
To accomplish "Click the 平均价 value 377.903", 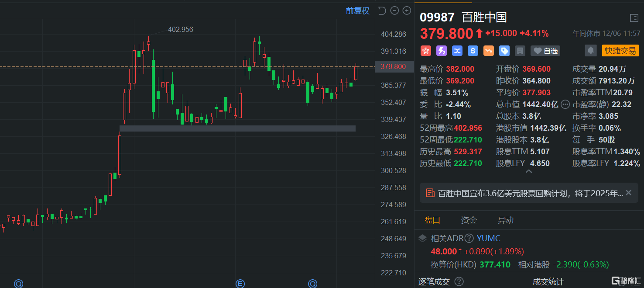I will (536, 93).
